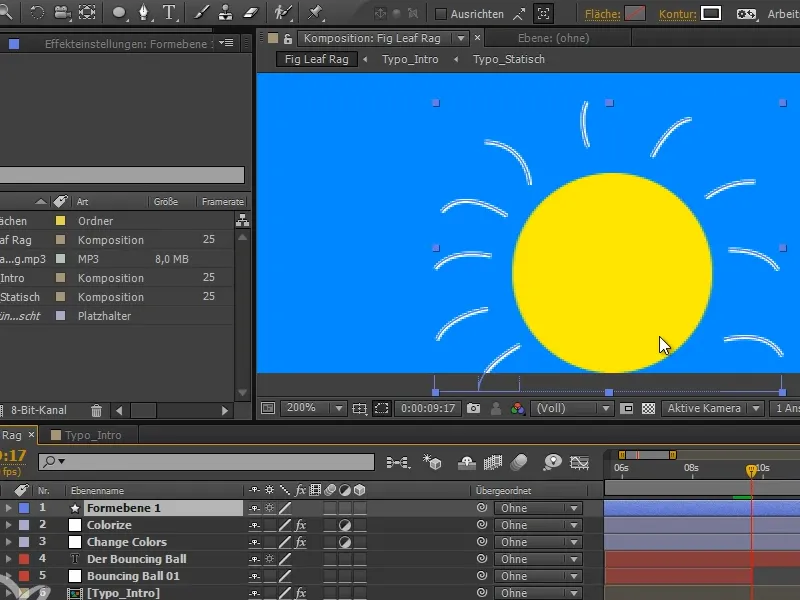The image size is (800, 600).
Task: Switch to the Ebene: (ohne) tab
Action: click(554, 38)
